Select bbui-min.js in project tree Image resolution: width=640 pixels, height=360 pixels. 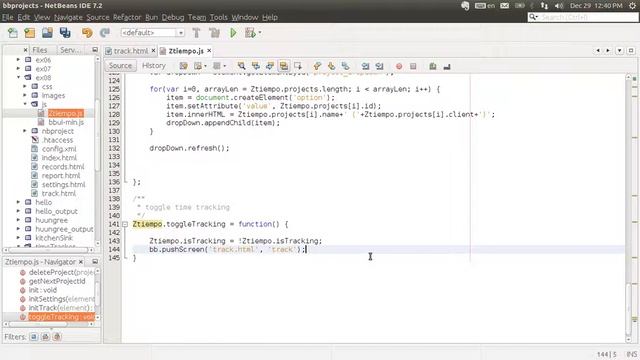pyautogui.click(x=66, y=122)
